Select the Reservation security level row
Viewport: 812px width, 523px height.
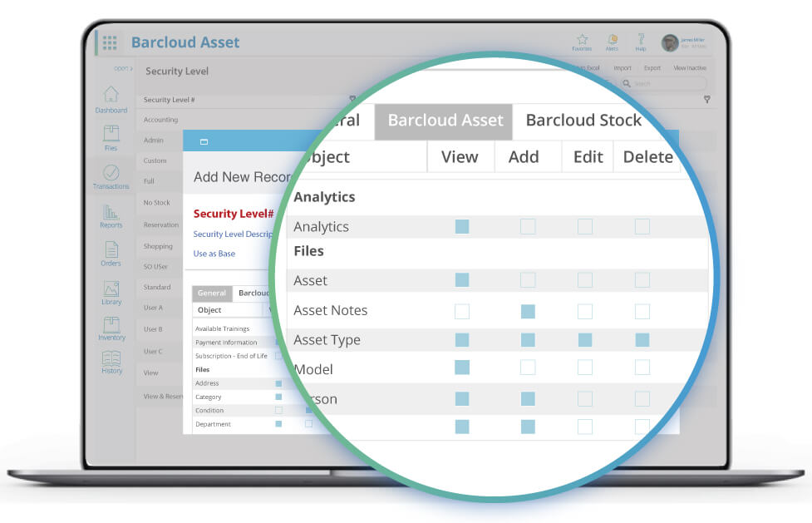(x=160, y=225)
